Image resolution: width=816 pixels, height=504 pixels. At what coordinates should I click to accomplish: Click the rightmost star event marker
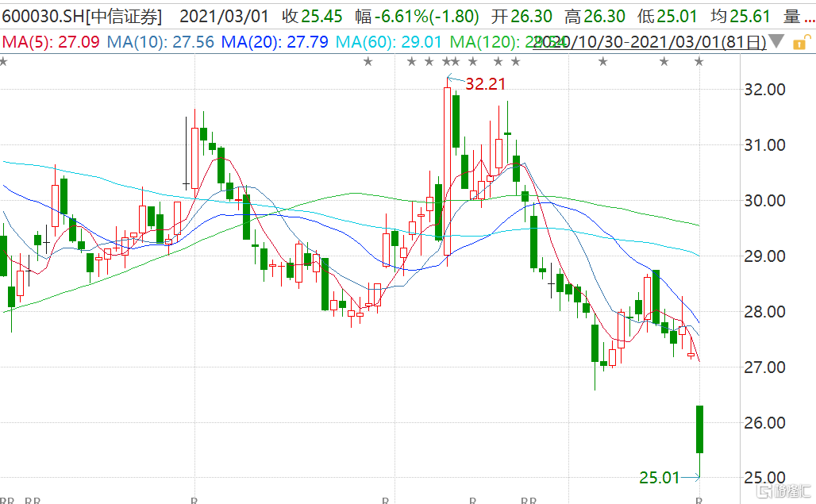pos(699,62)
